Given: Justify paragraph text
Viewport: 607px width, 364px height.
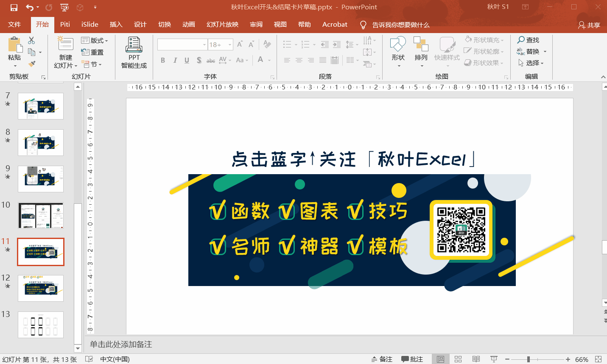Looking at the screenshot, I should tap(323, 60).
